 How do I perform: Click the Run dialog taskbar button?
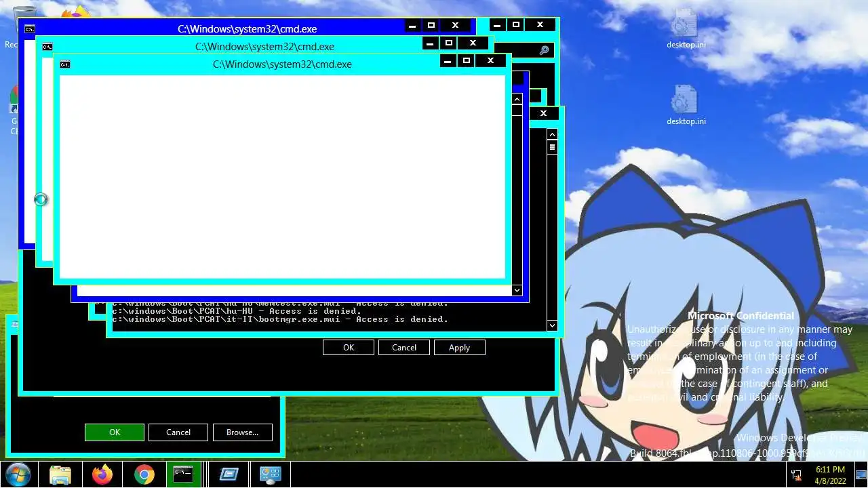point(229,474)
